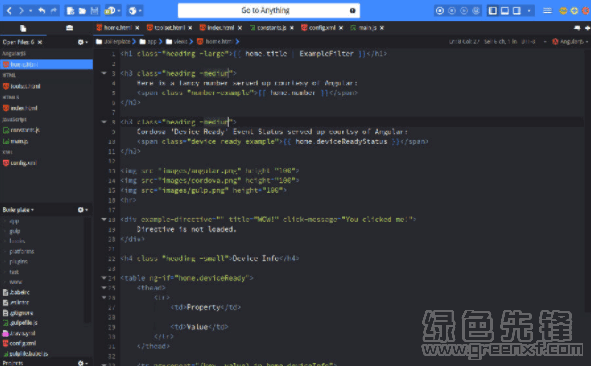Toggle the right pane visibility button
The height and width of the screenshot is (366, 591).
517,11
